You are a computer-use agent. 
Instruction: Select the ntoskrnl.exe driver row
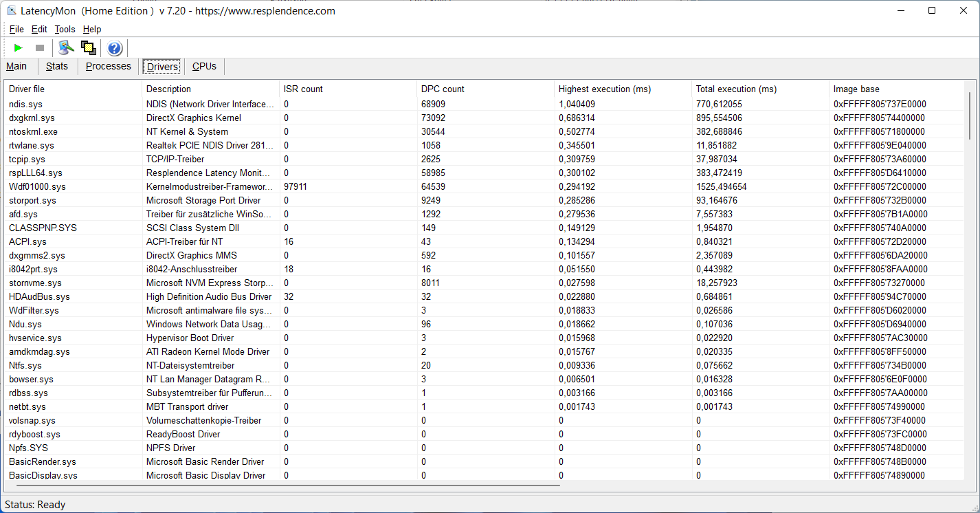(x=485, y=131)
